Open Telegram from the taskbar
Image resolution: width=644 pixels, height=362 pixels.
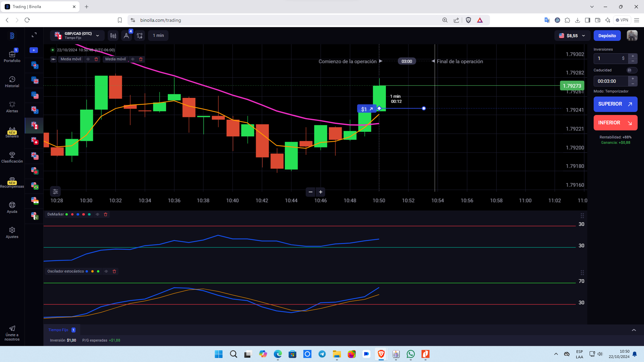coord(322,354)
